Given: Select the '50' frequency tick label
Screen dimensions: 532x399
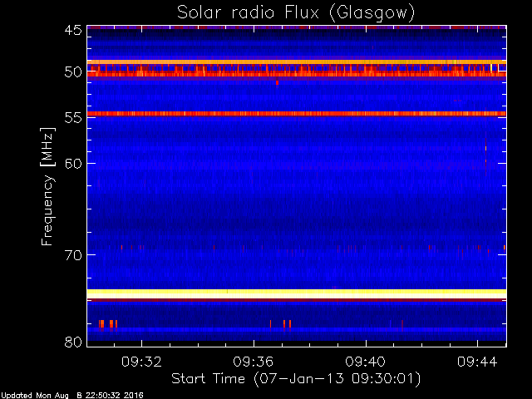Looking at the screenshot, I should (73, 72).
